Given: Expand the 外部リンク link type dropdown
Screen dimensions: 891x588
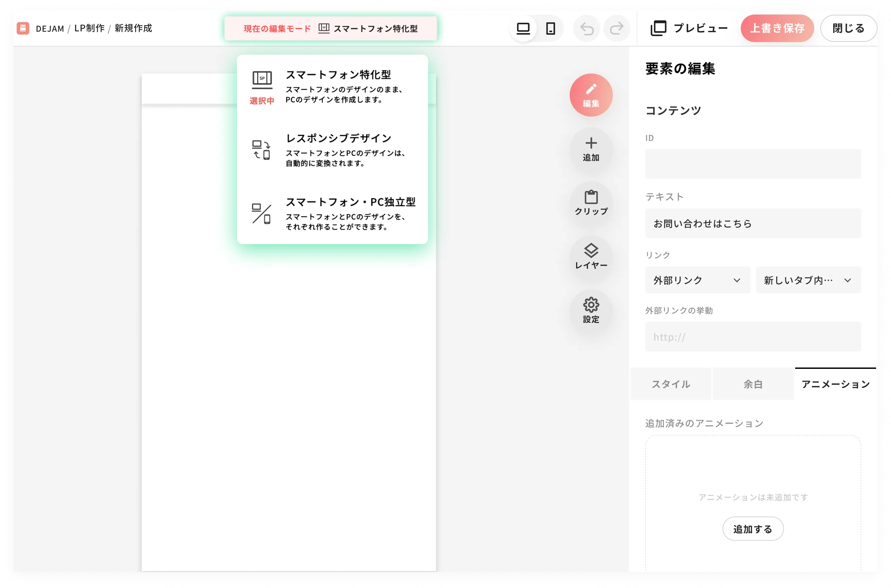Looking at the screenshot, I should 697,280.
